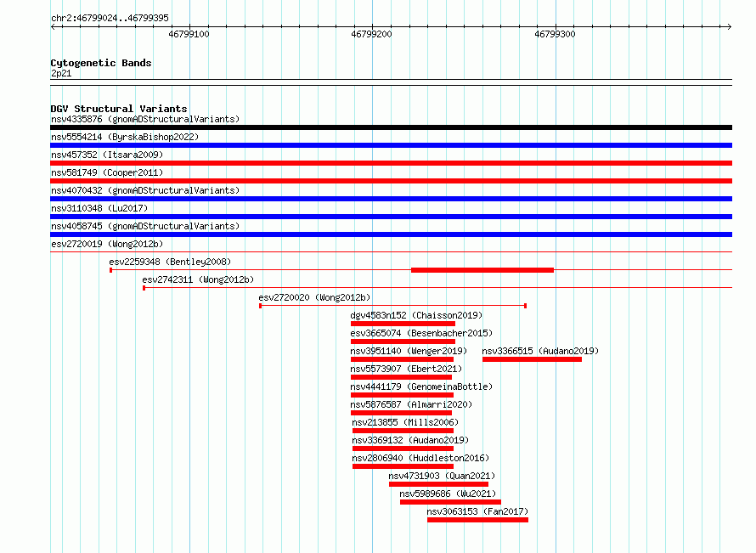Click the red bar under nsv3369132

[403, 449]
